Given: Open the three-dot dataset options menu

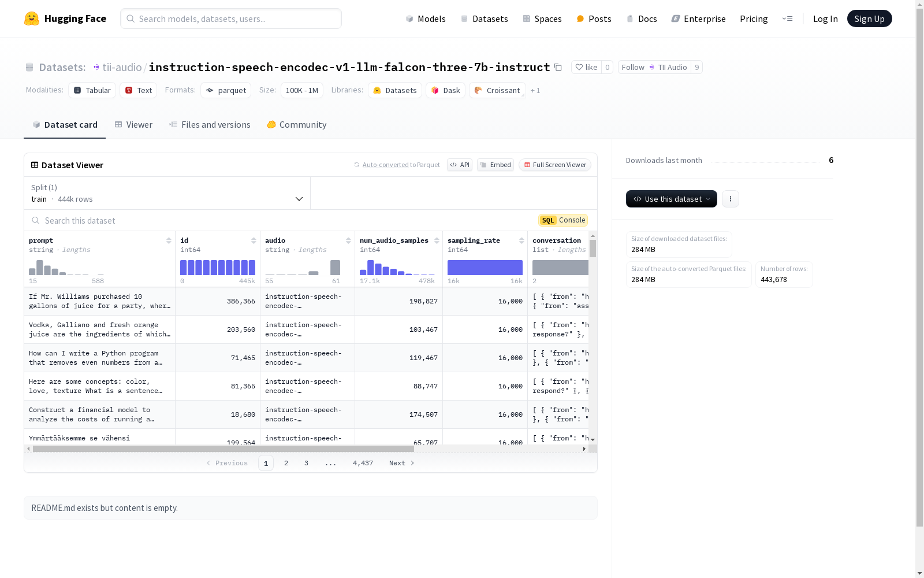Looking at the screenshot, I should click(731, 199).
